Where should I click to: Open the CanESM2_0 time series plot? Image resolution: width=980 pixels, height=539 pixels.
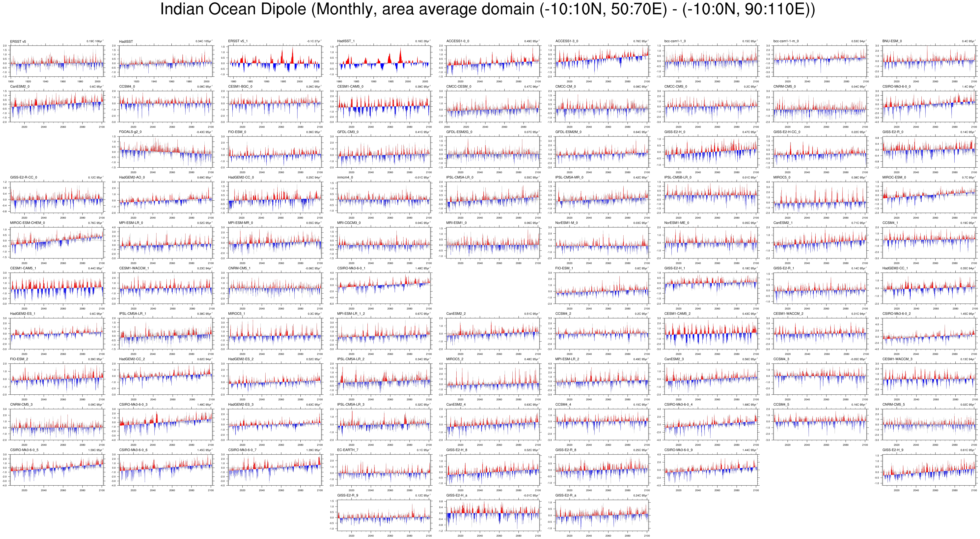tap(57, 107)
